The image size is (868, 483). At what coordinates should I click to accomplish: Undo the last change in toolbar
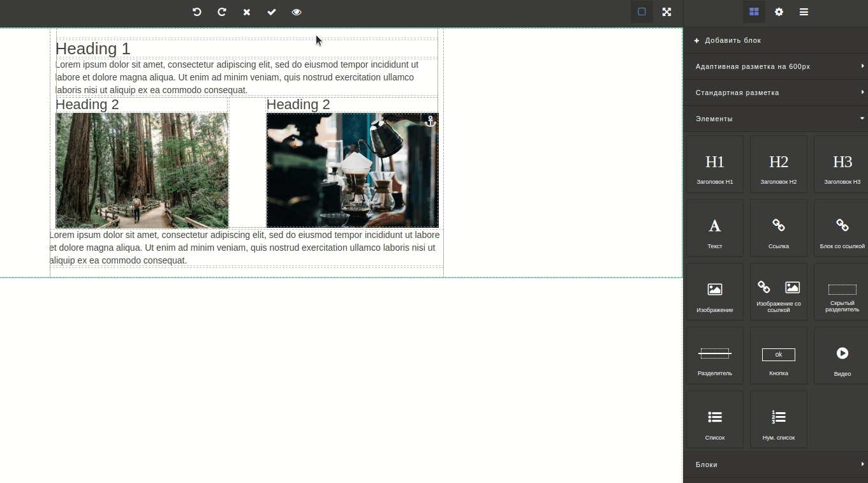coord(197,12)
